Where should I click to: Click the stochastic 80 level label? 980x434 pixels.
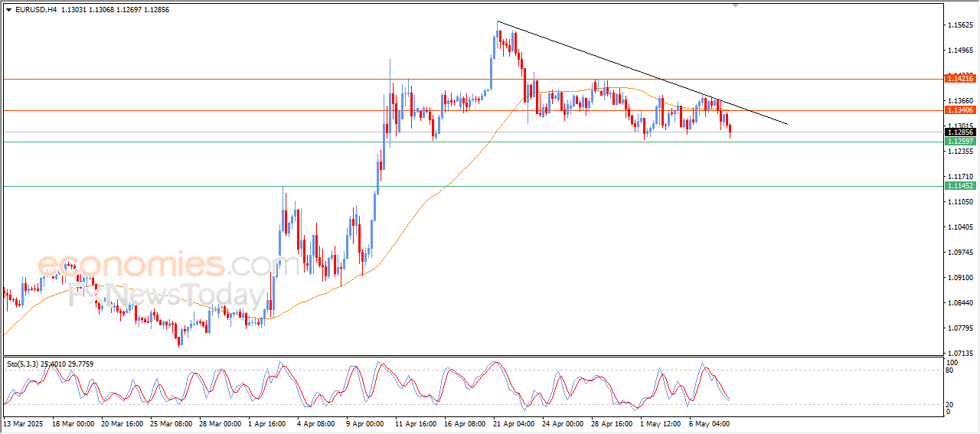point(951,370)
